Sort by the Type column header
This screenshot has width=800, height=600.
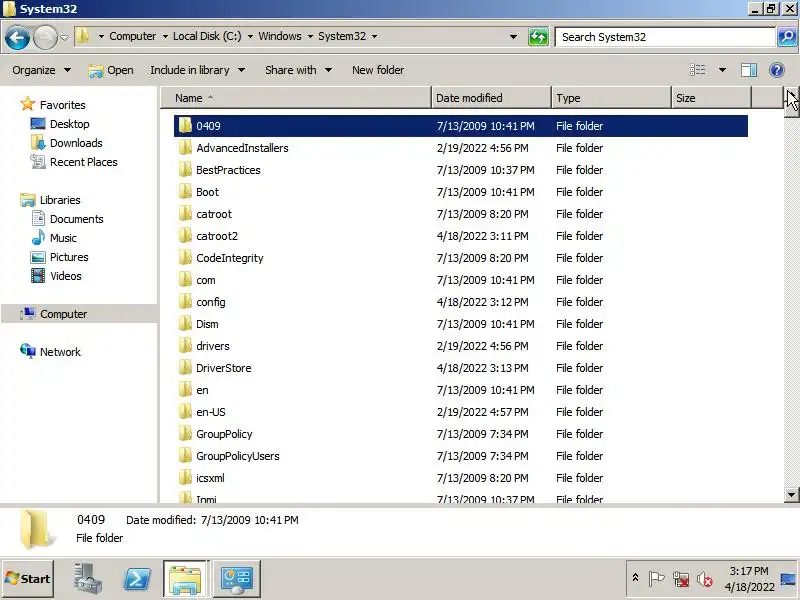point(611,98)
